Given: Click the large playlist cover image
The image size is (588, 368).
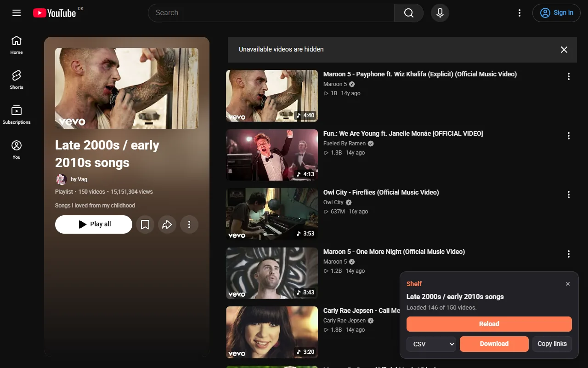Looking at the screenshot, I should [x=127, y=88].
